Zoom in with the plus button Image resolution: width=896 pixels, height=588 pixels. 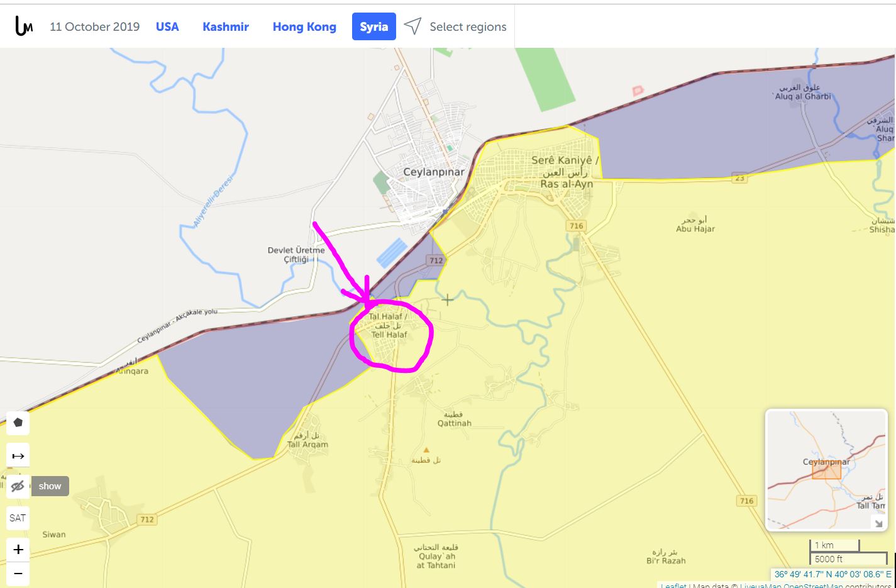[x=18, y=550]
